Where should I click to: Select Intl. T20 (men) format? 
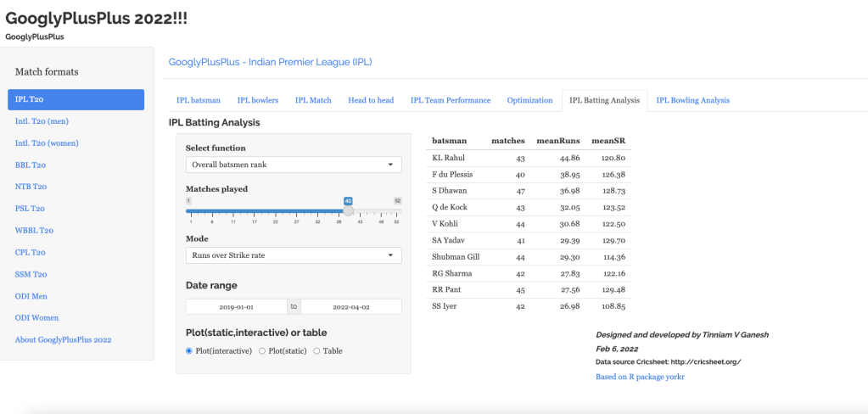point(42,121)
